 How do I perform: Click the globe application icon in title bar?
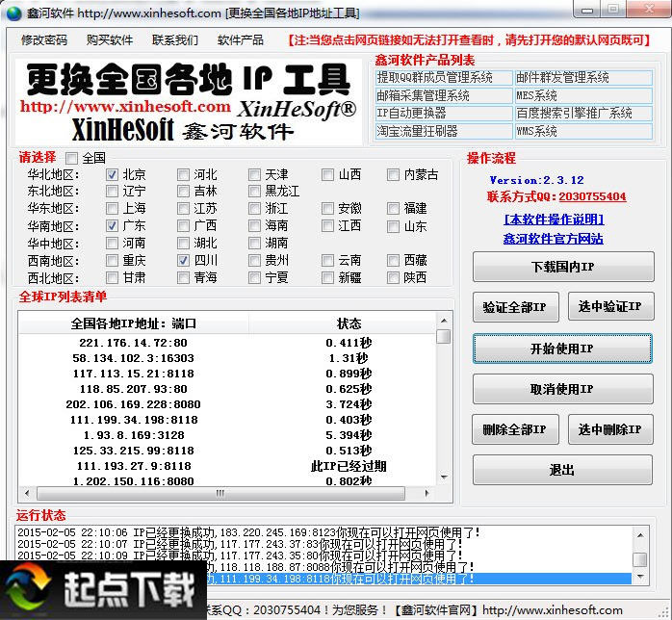pyautogui.click(x=13, y=13)
